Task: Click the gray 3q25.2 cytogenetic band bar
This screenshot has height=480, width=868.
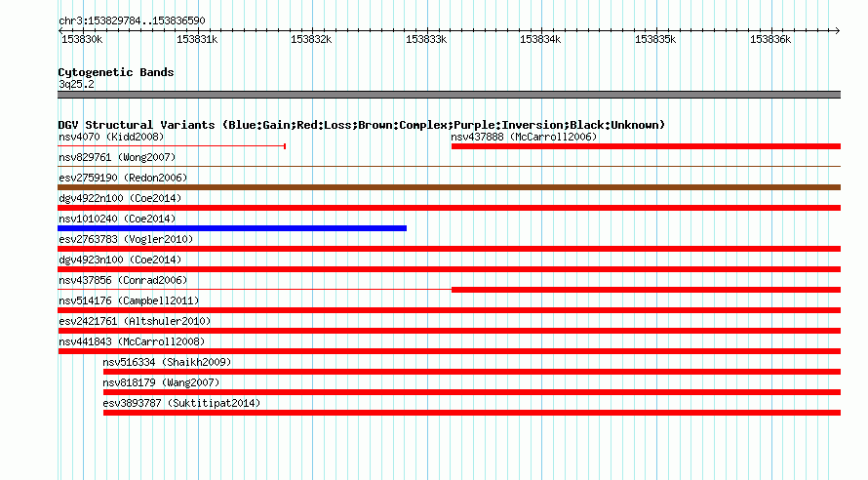Action: pyautogui.click(x=449, y=95)
